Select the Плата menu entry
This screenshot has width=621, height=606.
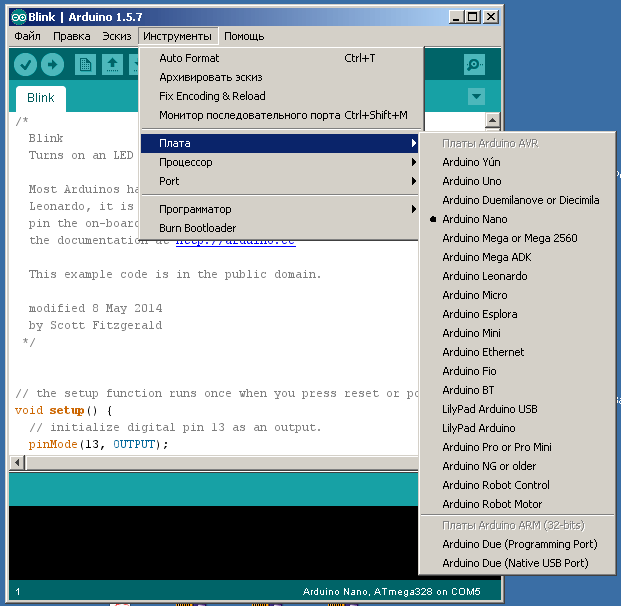tap(280, 143)
